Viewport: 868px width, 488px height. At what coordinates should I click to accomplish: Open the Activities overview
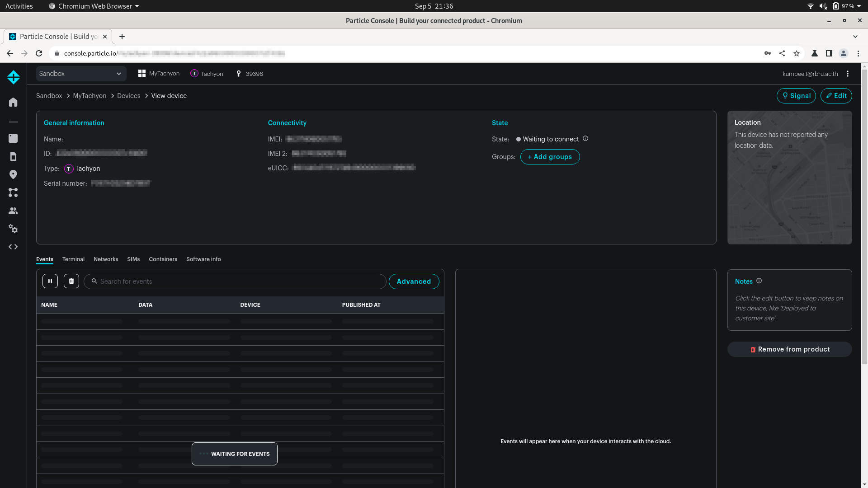(19, 6)
